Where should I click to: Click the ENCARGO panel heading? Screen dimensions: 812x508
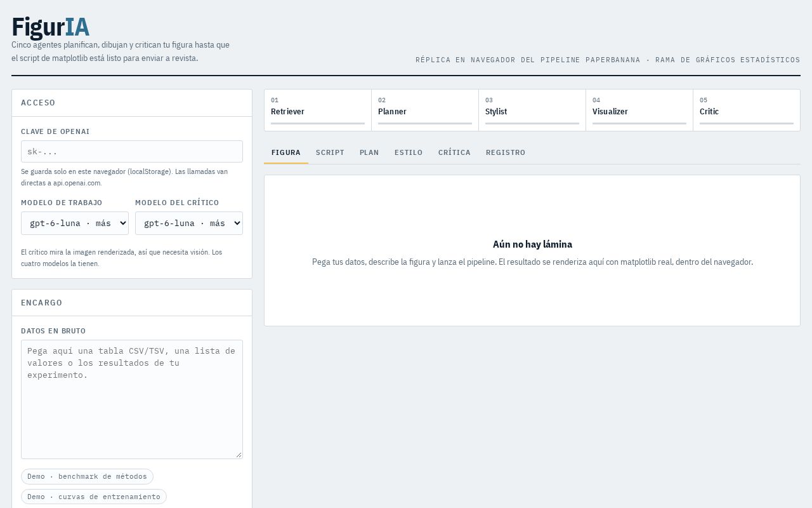42,303
